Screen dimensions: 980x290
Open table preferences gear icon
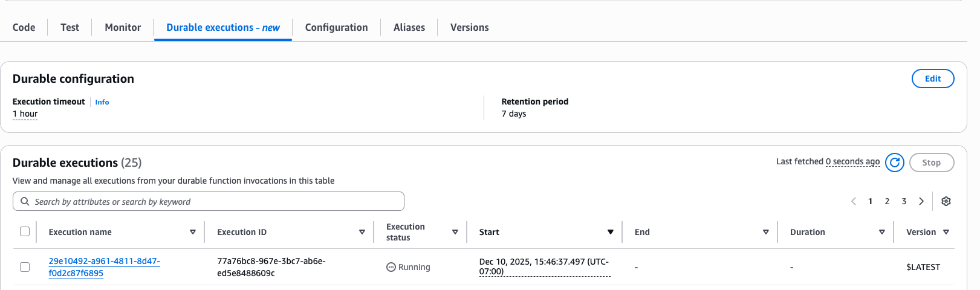946,201
